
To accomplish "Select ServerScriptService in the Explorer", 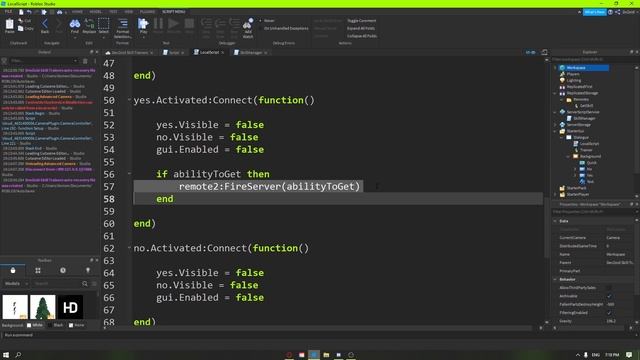I will tap(583, 112).
